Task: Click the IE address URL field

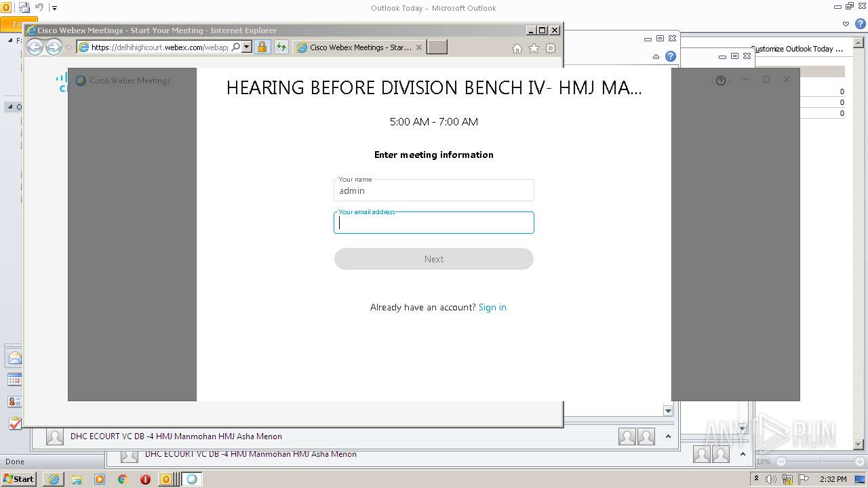Action: pos(159,47)
